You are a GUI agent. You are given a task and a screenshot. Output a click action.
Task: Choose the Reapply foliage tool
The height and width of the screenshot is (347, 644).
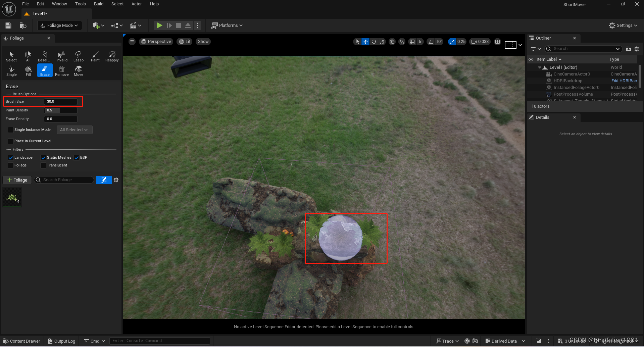click(x=112, y=56)
